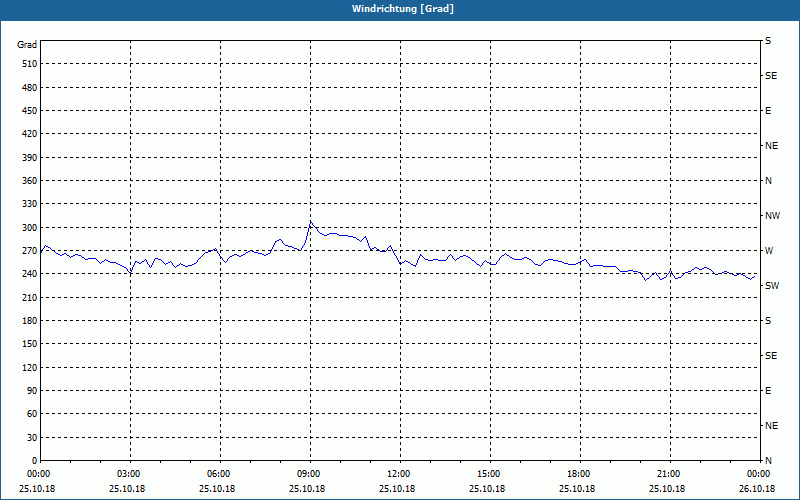Screen dimensions: 800x500
Task: Click the 120 y-axis value
Action: (29, 367)
